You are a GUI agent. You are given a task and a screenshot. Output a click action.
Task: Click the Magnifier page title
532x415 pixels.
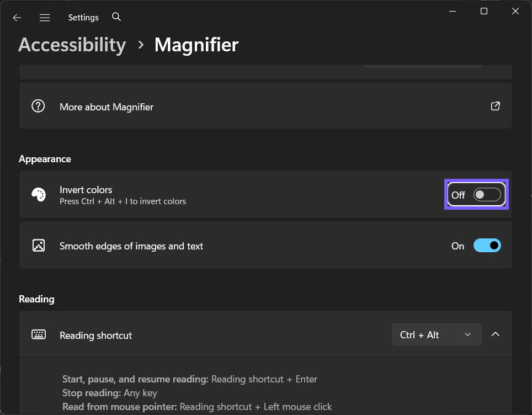coord(196,45)
